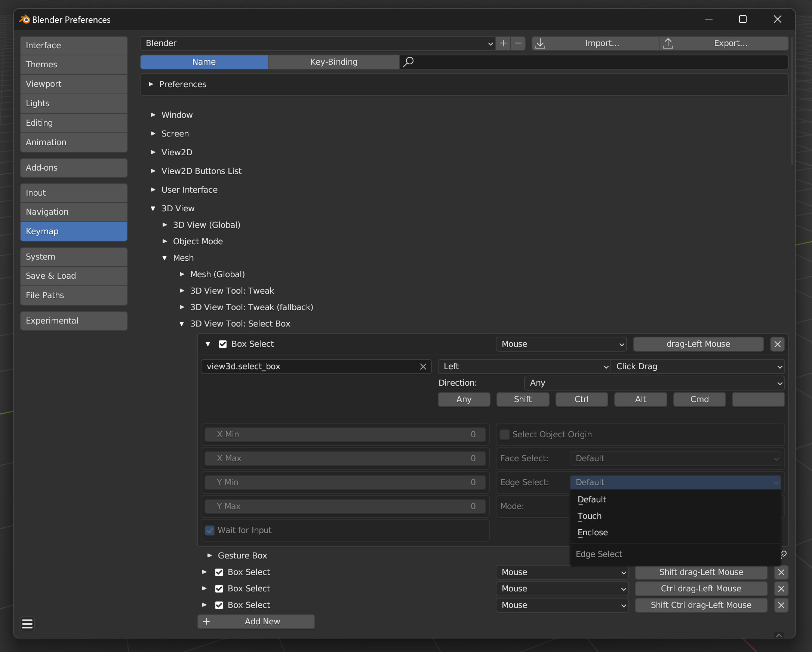Uncheck the expanded Box Select item checkbox
The image size is (812, 652).
pos(222,344)
